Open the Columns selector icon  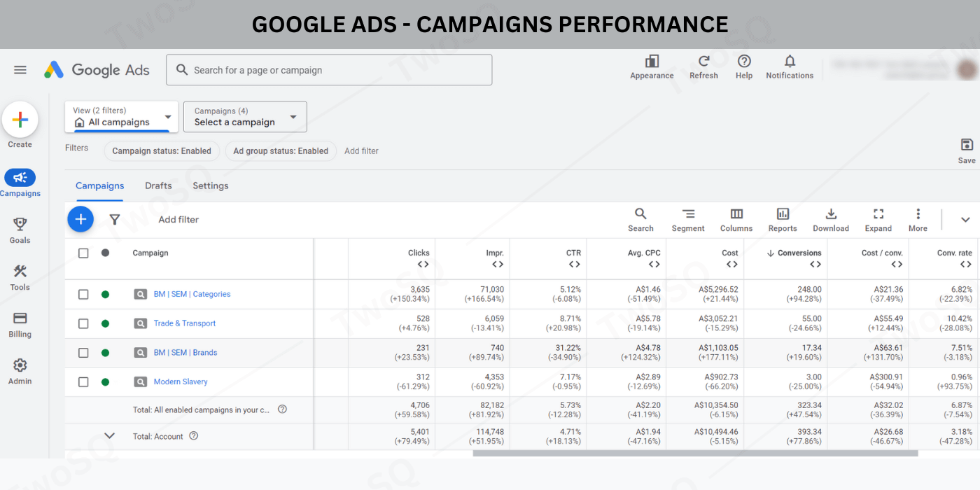pyautogui.click(x=736, y=215)
